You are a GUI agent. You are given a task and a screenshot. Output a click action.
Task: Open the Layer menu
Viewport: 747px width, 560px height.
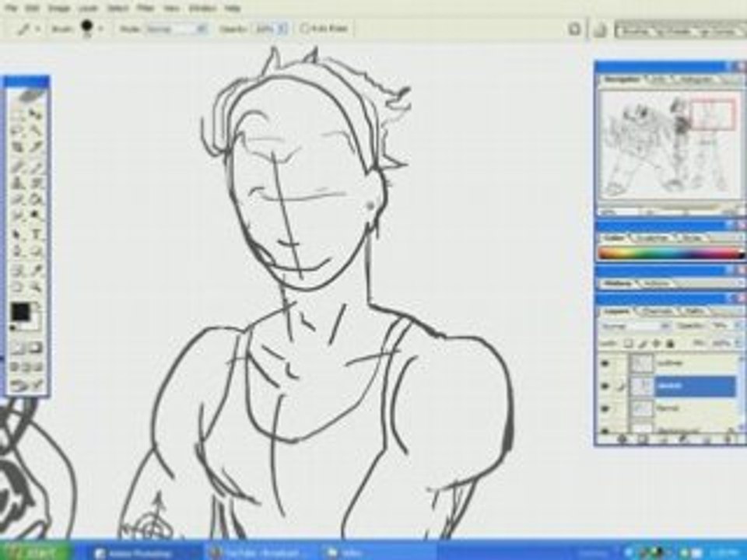tap(88, 8)
